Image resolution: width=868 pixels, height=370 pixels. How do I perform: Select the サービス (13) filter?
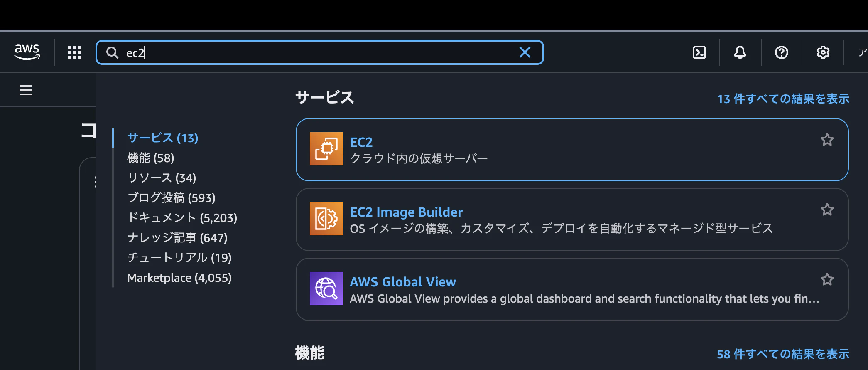click(163, 138)
